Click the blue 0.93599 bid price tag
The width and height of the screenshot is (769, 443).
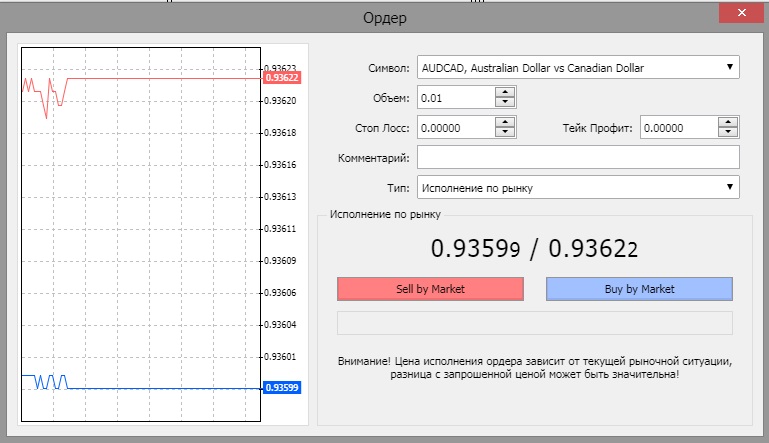281,387
